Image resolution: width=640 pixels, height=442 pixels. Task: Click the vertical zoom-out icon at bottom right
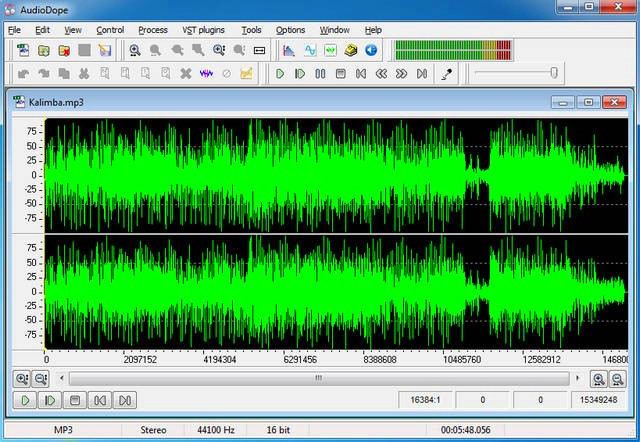click(x=618, y=379)
